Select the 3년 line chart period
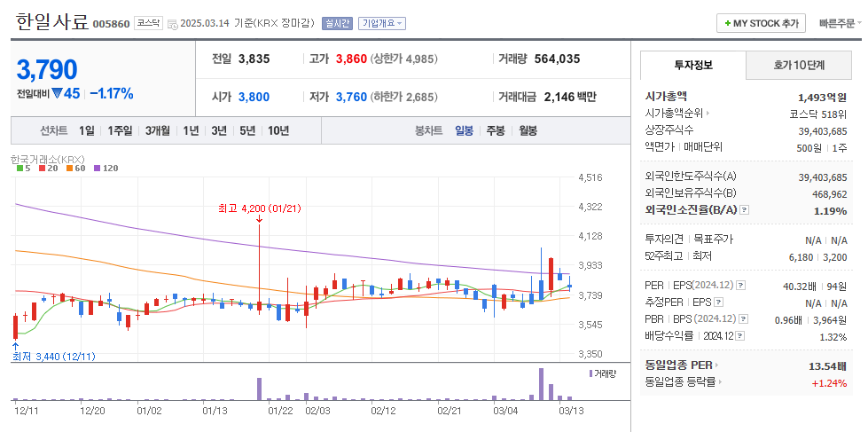Screen dimensions: 868x432 (x=219, y=131)
